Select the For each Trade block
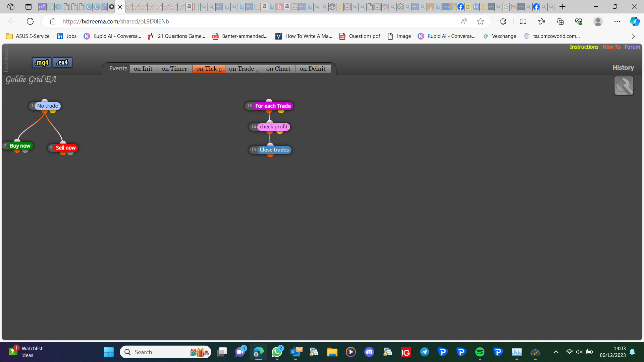The image size is (644, 362). pos(273,106)
